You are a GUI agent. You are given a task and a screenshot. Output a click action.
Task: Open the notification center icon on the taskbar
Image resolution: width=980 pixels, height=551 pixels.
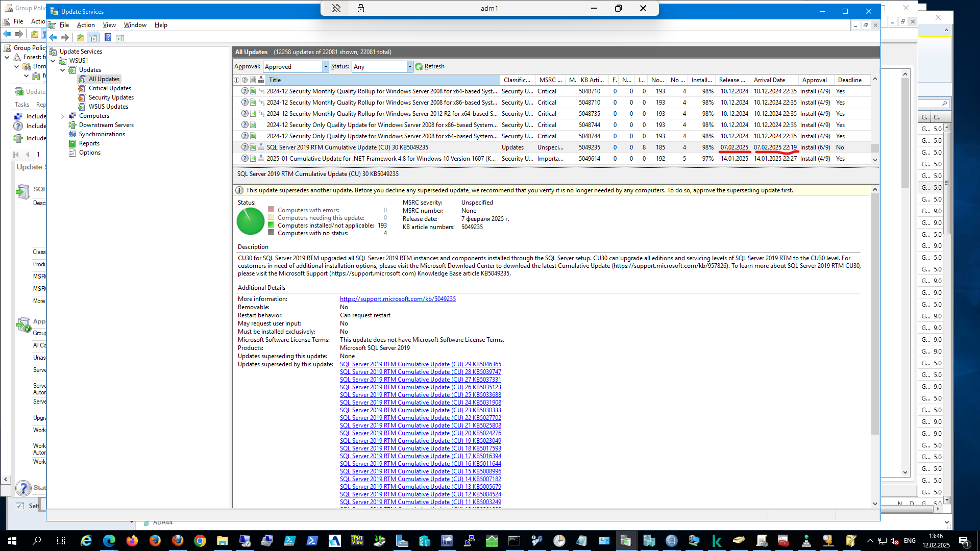964,541
